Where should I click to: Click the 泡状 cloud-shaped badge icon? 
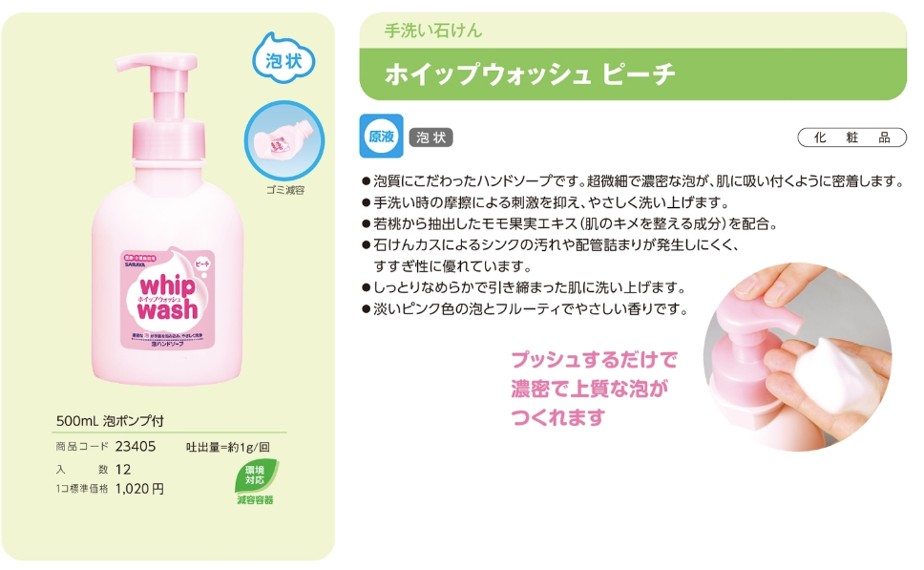283,58
